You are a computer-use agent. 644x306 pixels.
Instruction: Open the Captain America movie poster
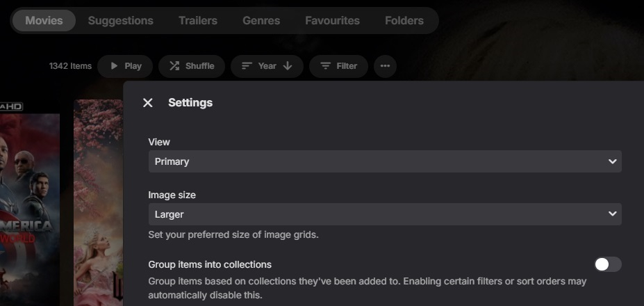point(29,209)
